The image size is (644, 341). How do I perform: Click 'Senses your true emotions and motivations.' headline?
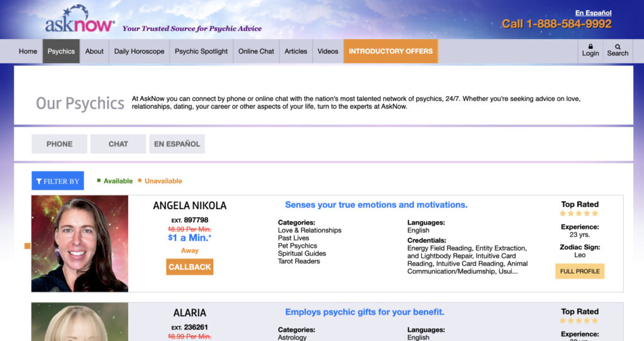376,205
